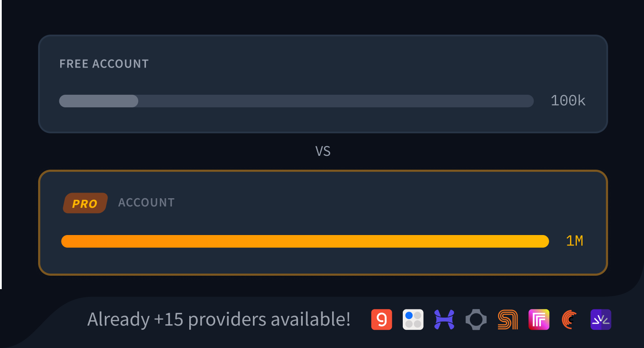Screen dimensions: 644x348
Task: Open the purple X-shaped provider icon
Action: tap(444, 319)
